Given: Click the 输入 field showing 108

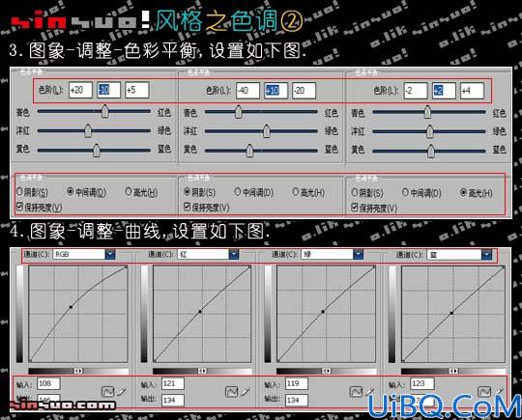Looking at the screenshot, I should pyautogui.click(x=48, y=383).
